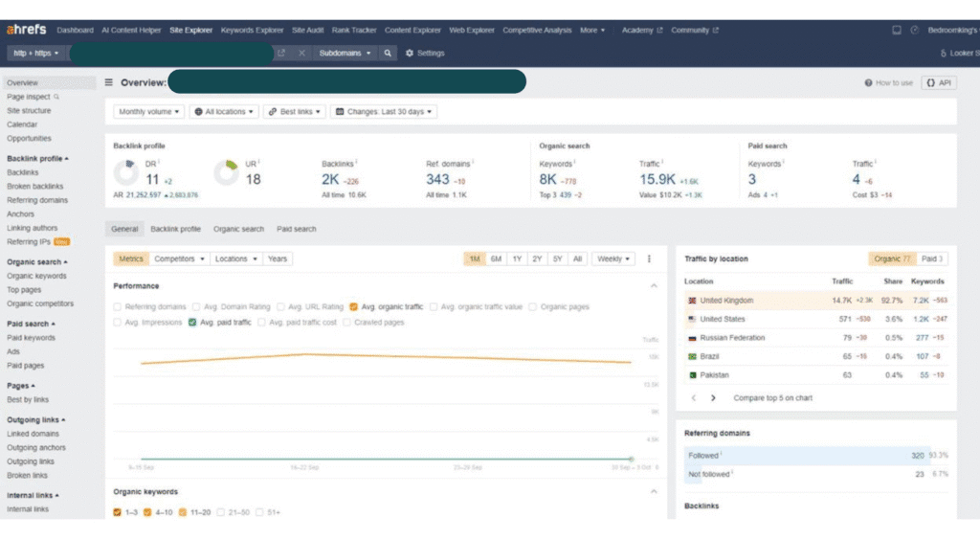Open Settings via the gear icon
The width and height of the screenshot is (980, 539).
(x=411, y=53)
